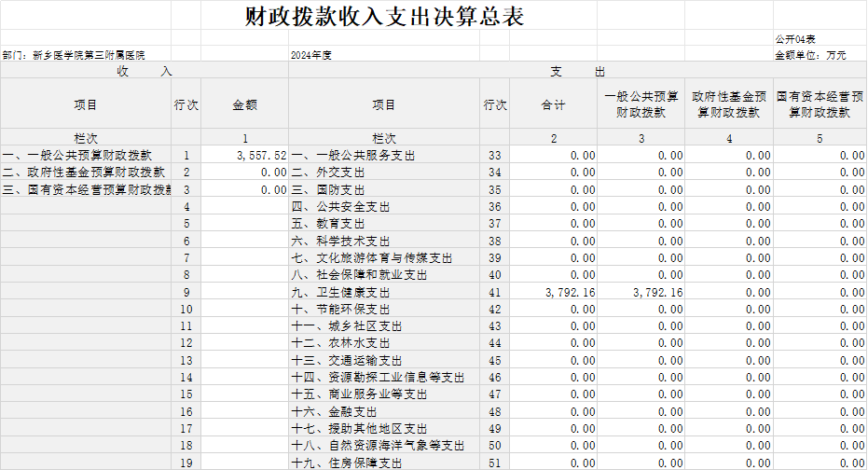Click the 金额 column header

pyautogui.click(x=244, y=105)
